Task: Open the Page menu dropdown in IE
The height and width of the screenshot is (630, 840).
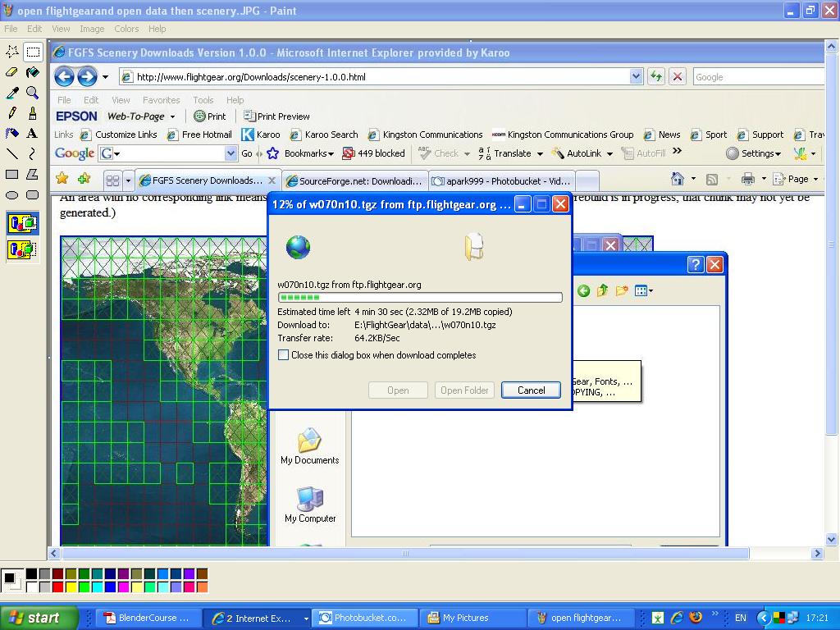Action: (x=816, y=179)
